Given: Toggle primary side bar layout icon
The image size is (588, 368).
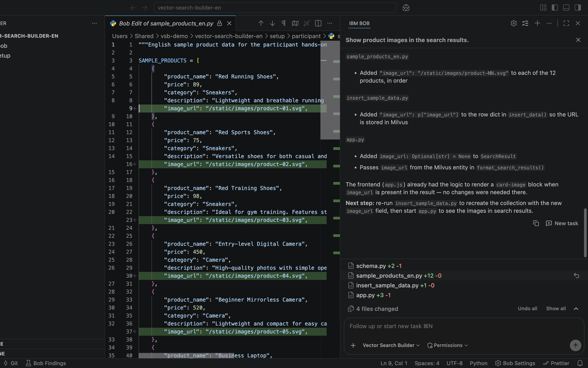Looking at the screenshot, I should 555,8.
